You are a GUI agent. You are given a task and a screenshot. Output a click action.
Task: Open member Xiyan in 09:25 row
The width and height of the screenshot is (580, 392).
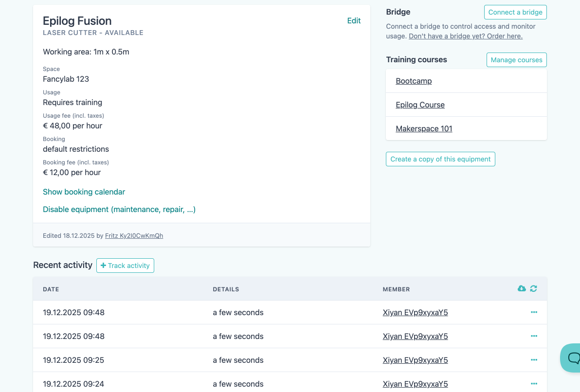click(x=415, y=360)
